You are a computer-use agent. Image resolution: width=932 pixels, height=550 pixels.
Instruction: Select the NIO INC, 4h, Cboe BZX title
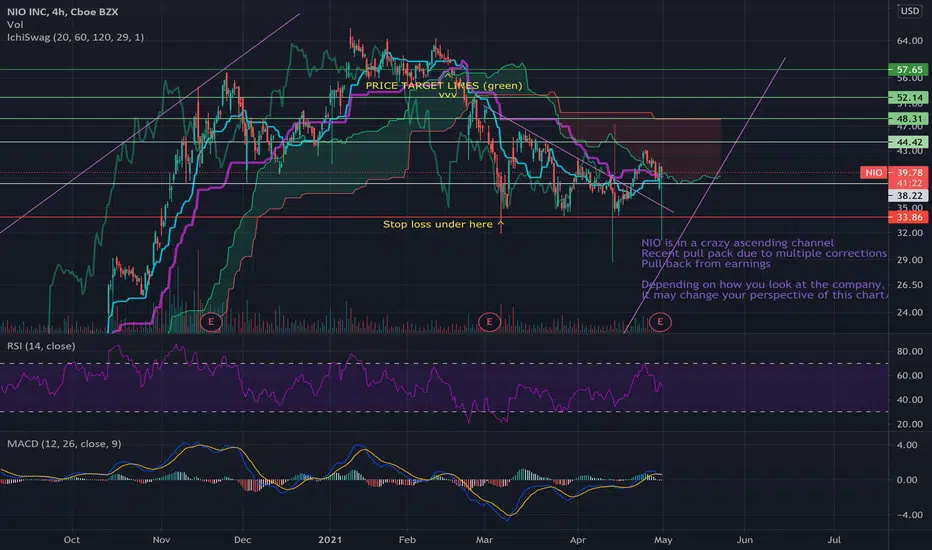[x=62, y=11]
